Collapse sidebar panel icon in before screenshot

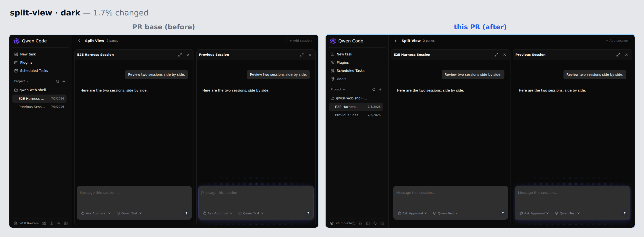66,223
